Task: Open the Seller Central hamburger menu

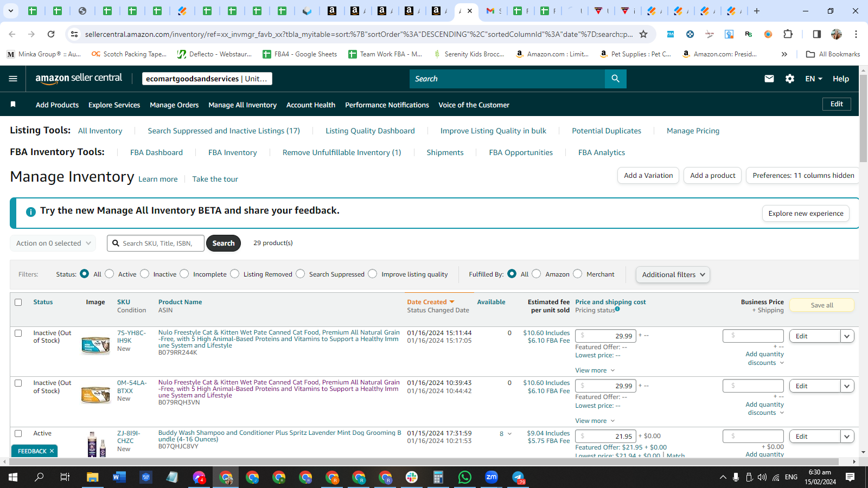Action: click(x=13, y=79)
